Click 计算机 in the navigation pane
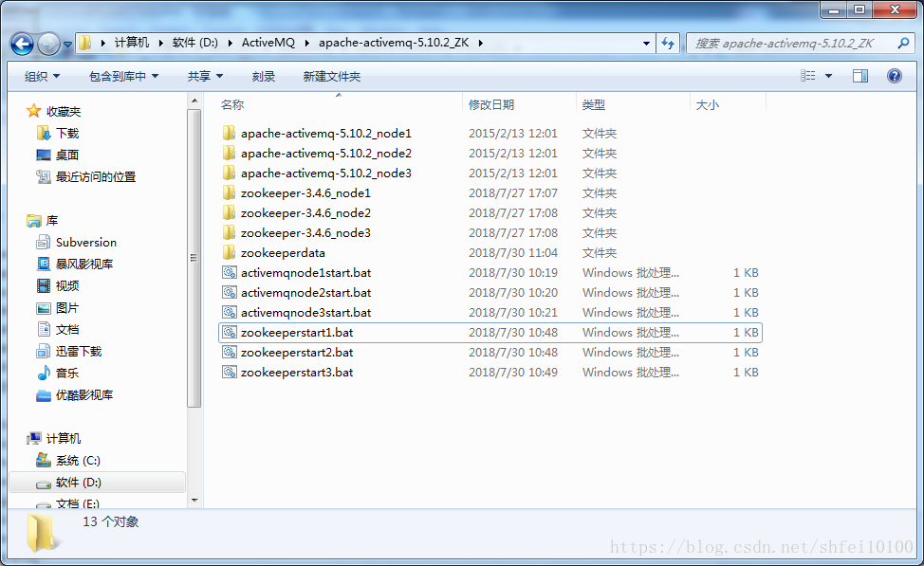 coord(63,438)
